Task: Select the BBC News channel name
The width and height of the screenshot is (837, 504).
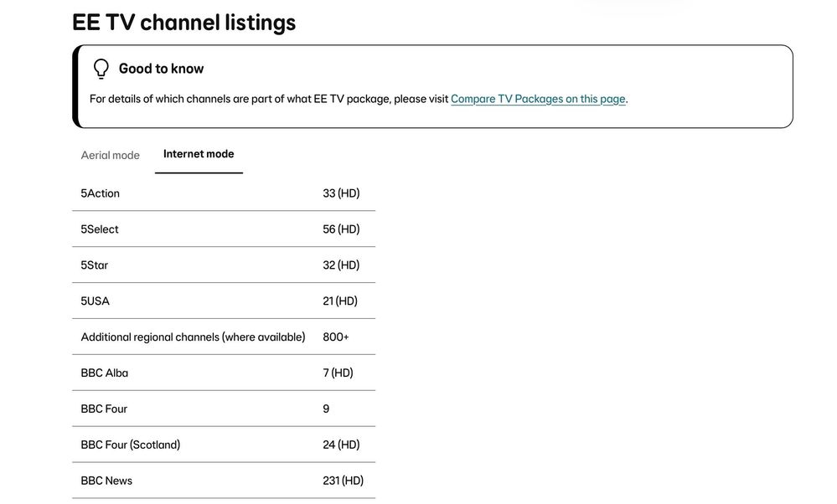Action: pos(106,481)
